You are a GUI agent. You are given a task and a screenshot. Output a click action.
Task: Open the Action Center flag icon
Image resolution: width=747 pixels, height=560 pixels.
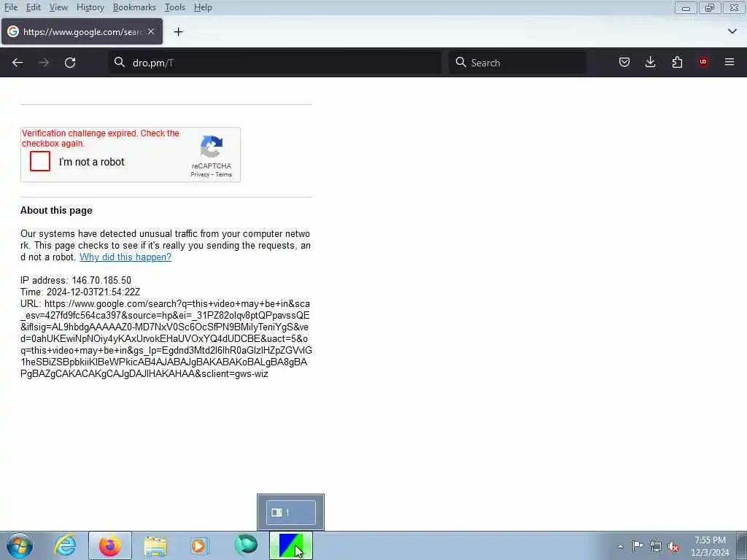(638, 546)
